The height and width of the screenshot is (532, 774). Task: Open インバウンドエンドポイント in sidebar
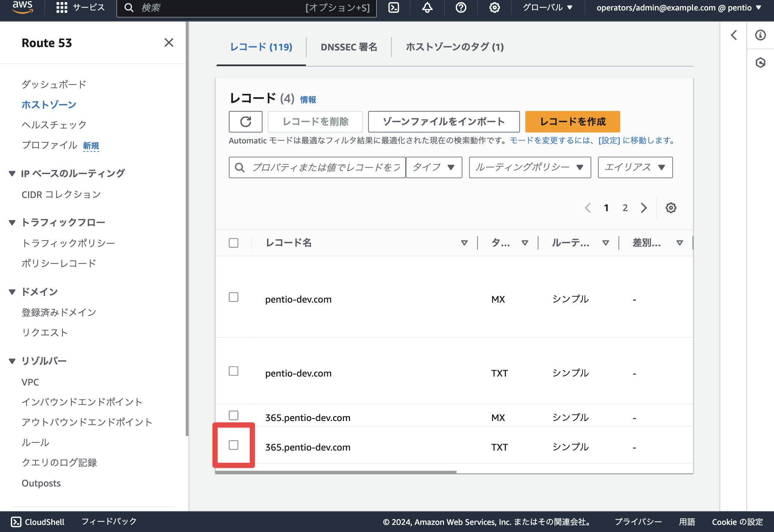pos(82,402)
